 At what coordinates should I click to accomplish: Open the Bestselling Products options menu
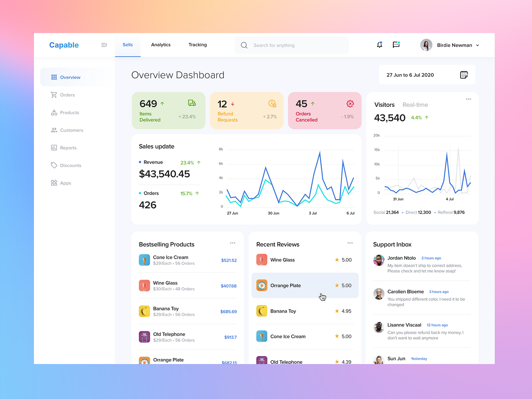pyautogui.click(x=233, y=243)
